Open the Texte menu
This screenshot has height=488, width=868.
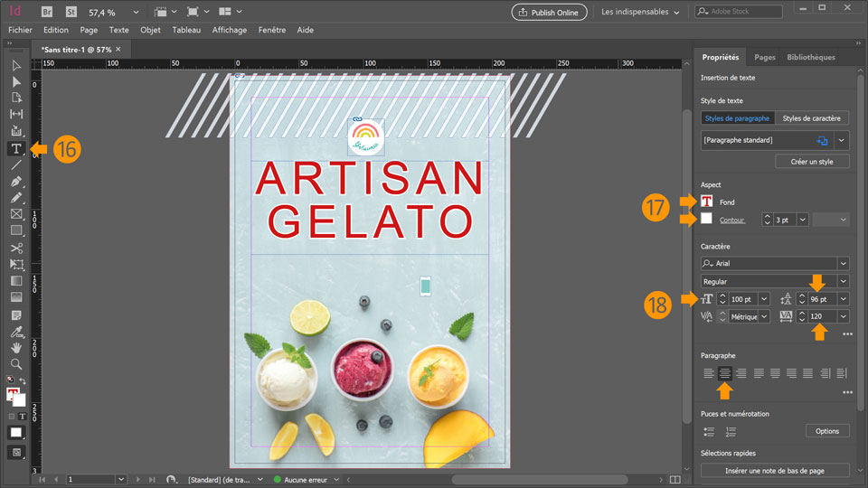[118, 30]
